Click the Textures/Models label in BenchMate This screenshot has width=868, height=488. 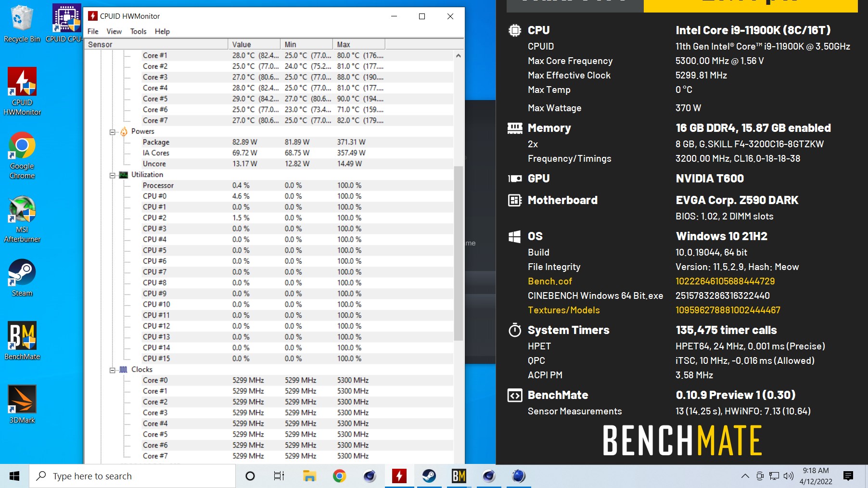563,310
